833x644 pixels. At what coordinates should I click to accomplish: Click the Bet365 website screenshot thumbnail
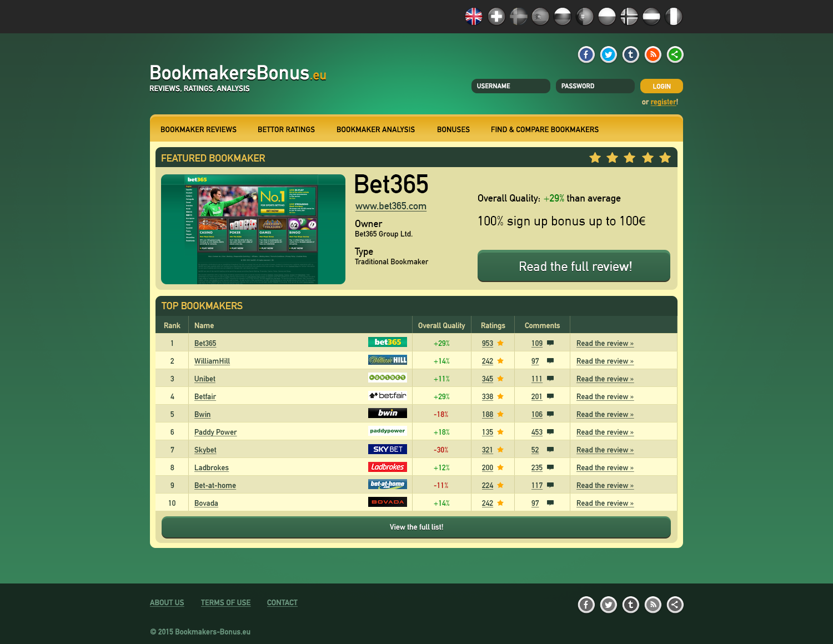(253, 229)
